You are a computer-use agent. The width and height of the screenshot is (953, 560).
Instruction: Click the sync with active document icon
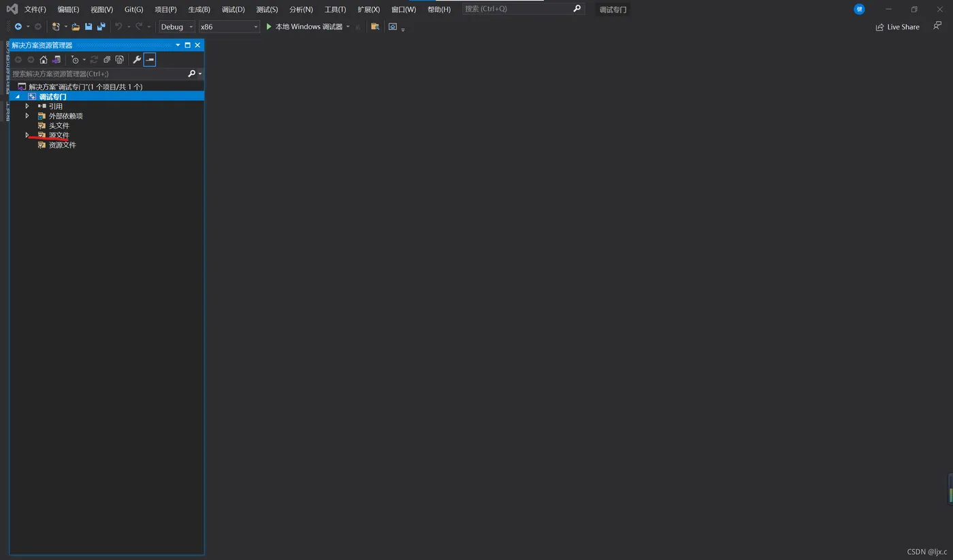pyautogui.click(x=94, y=60)
